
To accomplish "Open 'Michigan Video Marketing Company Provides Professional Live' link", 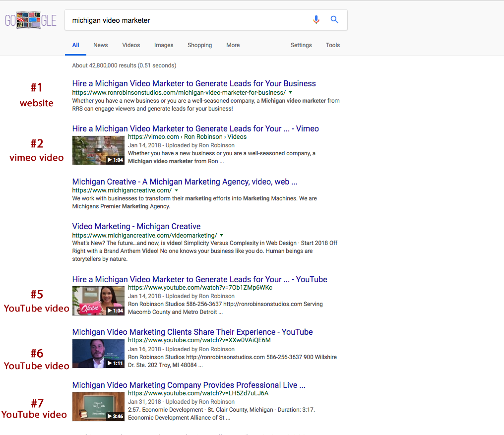I will point(189,385).
